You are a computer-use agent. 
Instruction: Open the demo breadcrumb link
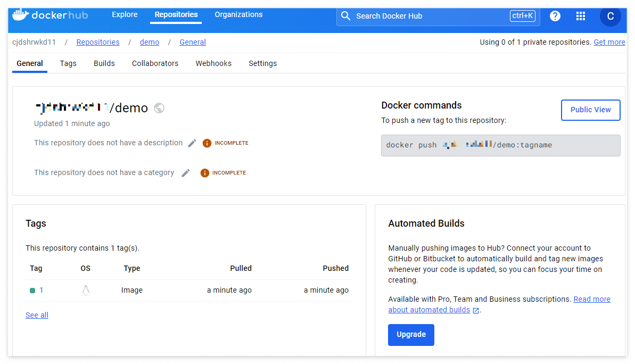(150, 42)
